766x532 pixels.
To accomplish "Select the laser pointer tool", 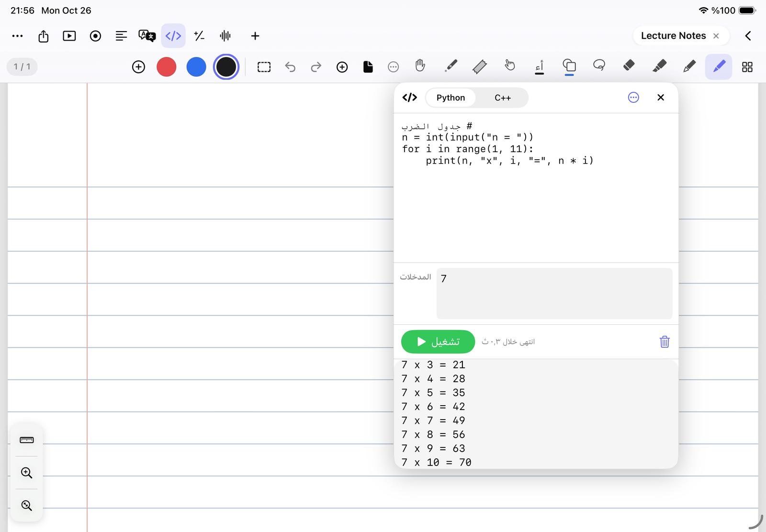I will coord(451,66).
